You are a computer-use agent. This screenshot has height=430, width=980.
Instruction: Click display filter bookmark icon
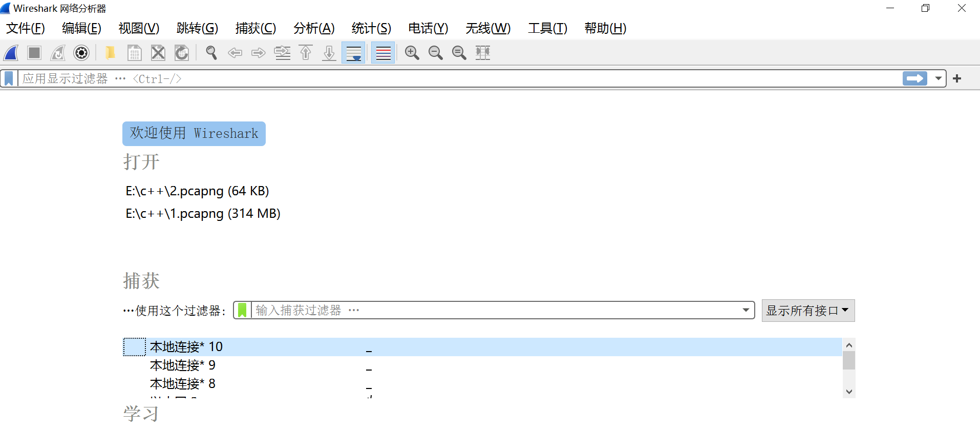pos(9,79)
